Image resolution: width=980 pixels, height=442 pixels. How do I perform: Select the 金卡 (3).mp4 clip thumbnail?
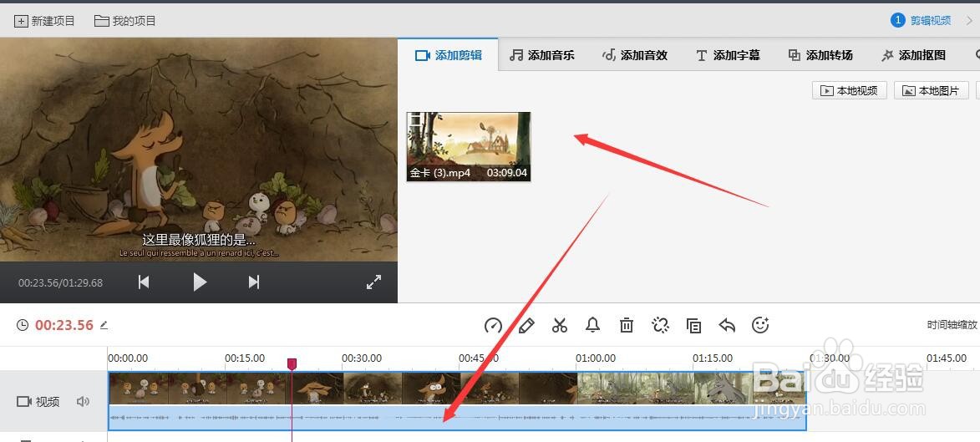pyautogui.click(x=469, y=147)
